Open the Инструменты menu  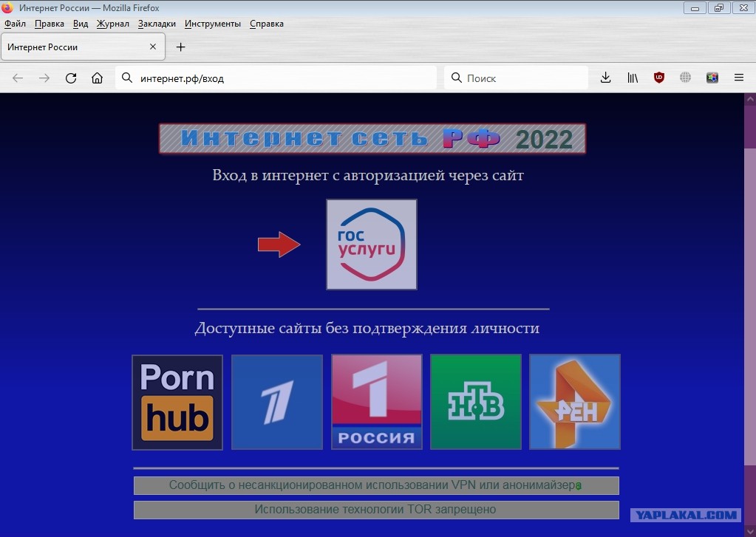pos(213,24)
